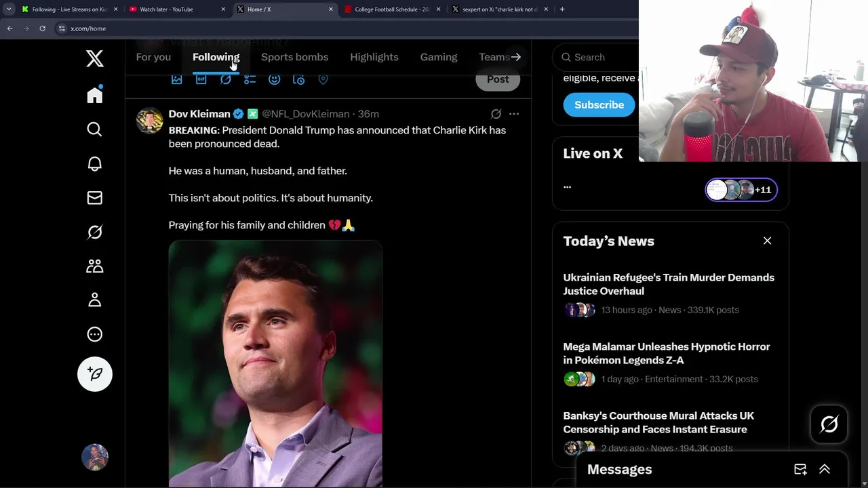
Task: Tag location using the pin icon
Action: (323, 79)
